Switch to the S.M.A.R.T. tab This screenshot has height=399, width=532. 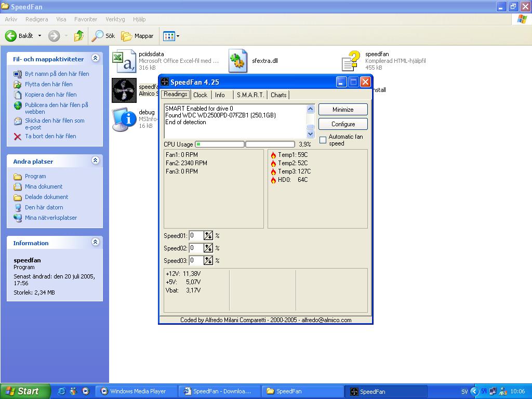click(x=250, y=95)
